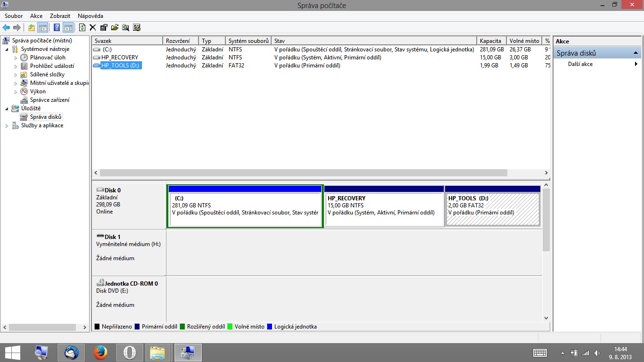
Task: Open Firefox from the taskbar
Action: (x=100, y=352)
